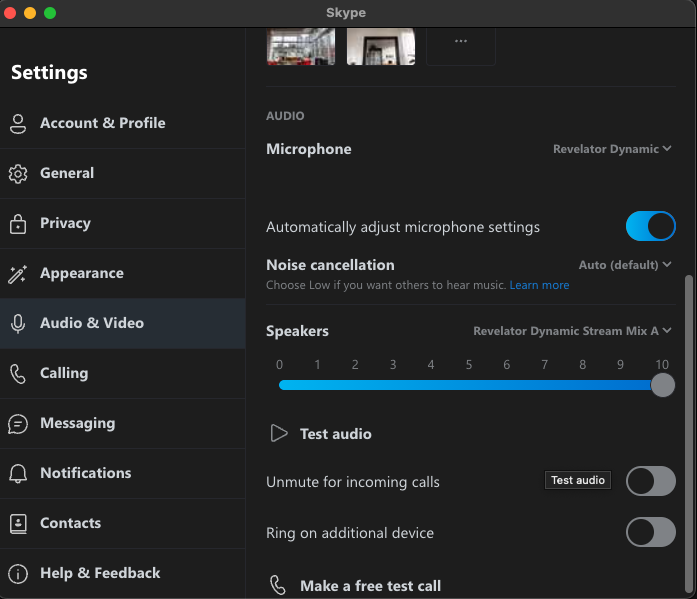Image resolution: width=697 pixels, height=599 pixels.
Task: Show Notifications settings
Action: pyautogui.click(x=123, y=473)
